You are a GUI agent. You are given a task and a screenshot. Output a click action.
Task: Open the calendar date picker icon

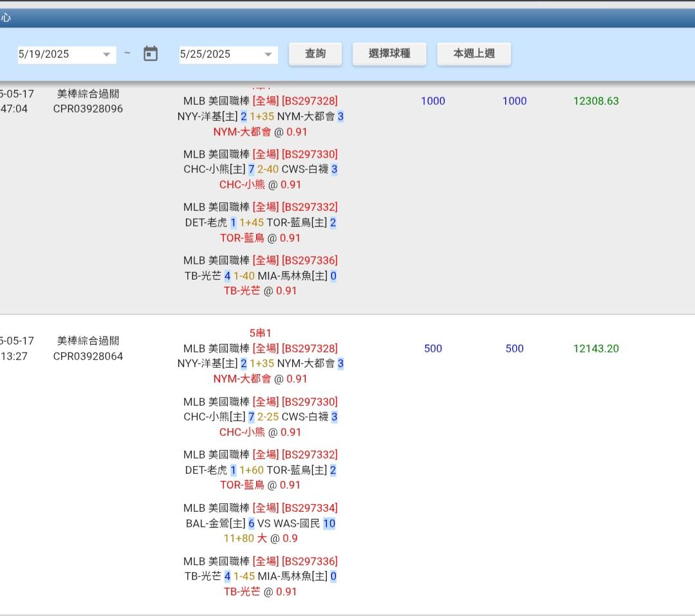click(x=151, y=53)
